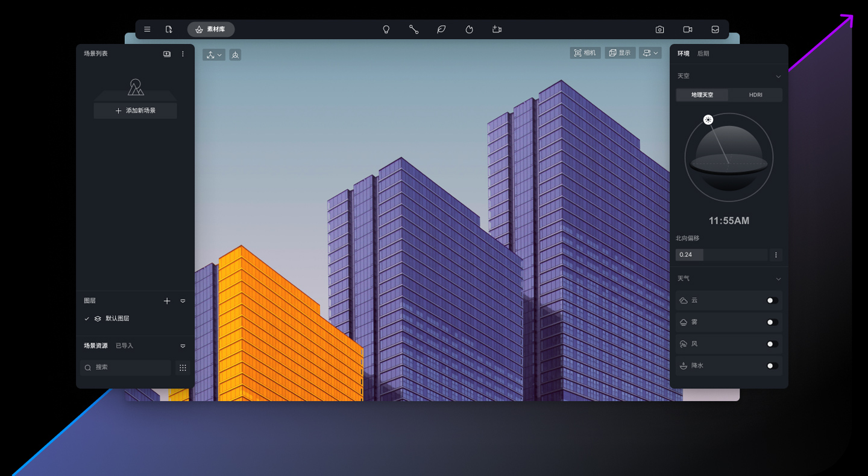
Task: Open the video recording icon
Action: 687,30
